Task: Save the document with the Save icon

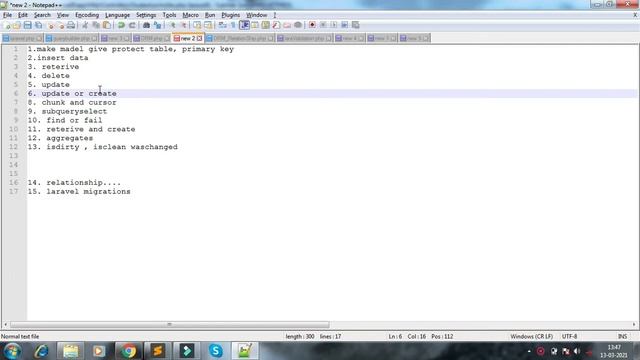Action: click(x=27, y=25)
